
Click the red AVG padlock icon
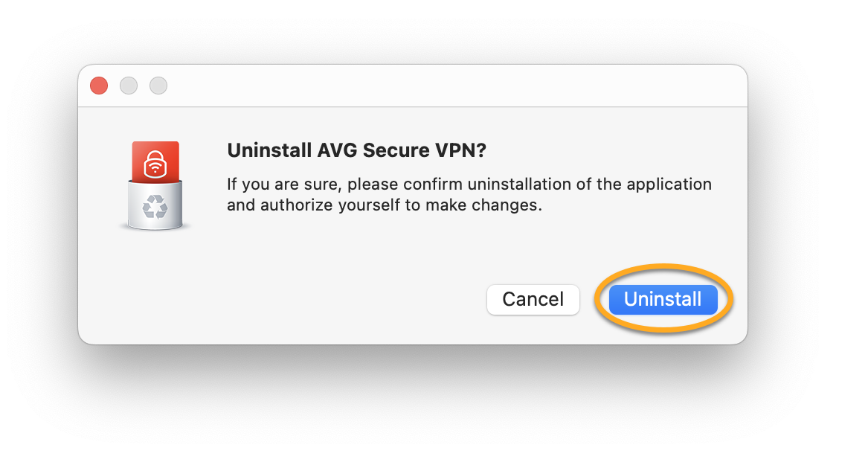[155, 165]
